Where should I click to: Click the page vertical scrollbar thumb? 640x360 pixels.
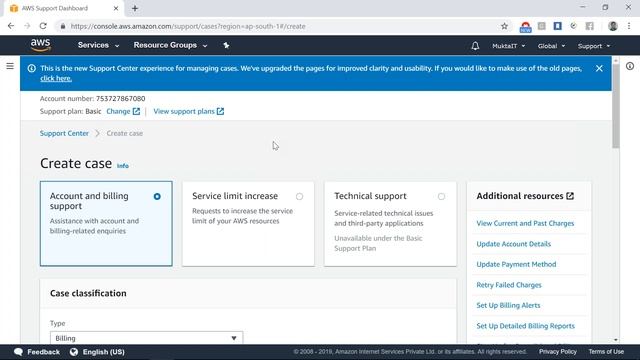pos(616,105)
